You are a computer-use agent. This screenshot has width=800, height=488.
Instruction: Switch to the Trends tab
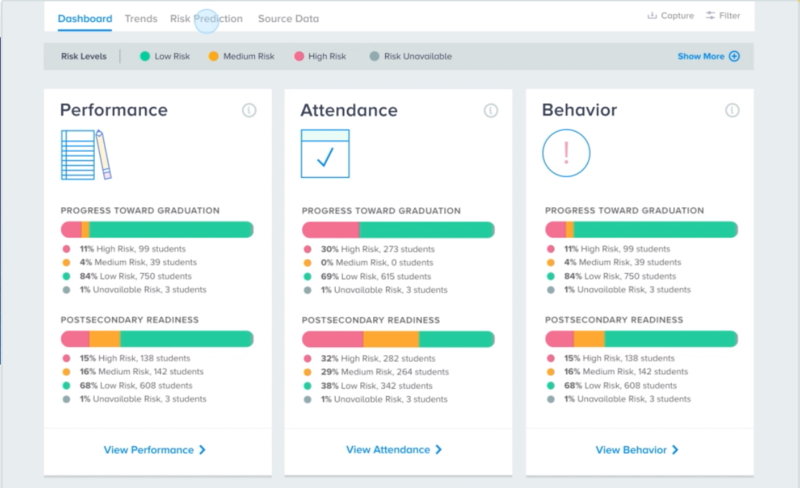[x=141, y=18]
